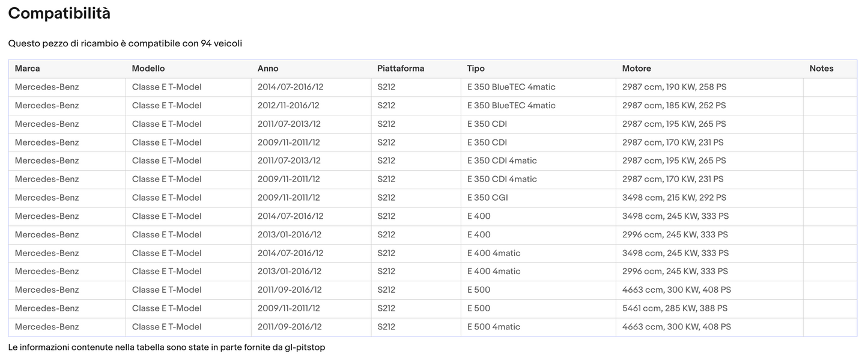Select the E 350 CGI type cell
Image resolution: width=868 pixels, height=360 pixels.
487,198
